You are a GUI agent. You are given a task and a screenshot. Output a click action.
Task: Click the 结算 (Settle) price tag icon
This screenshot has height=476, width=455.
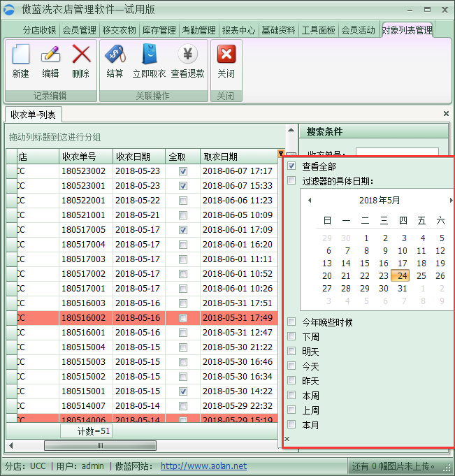tap(115, 55)
